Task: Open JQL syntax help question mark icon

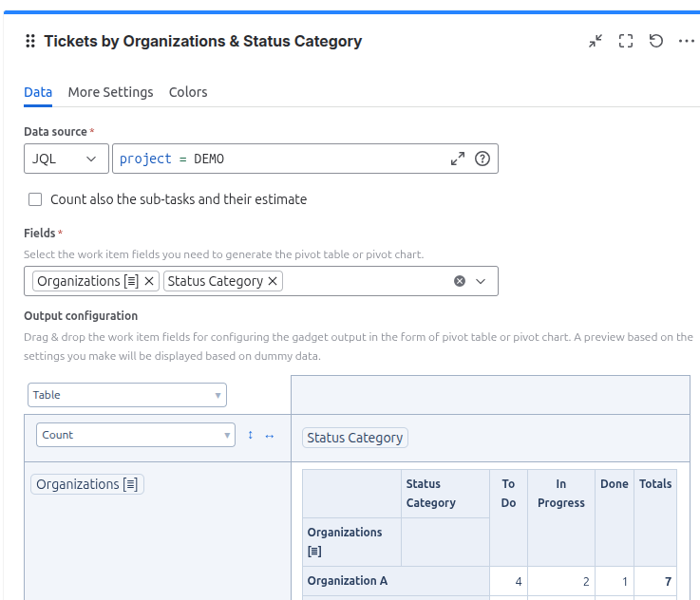Action: click(x=482, y=159)
